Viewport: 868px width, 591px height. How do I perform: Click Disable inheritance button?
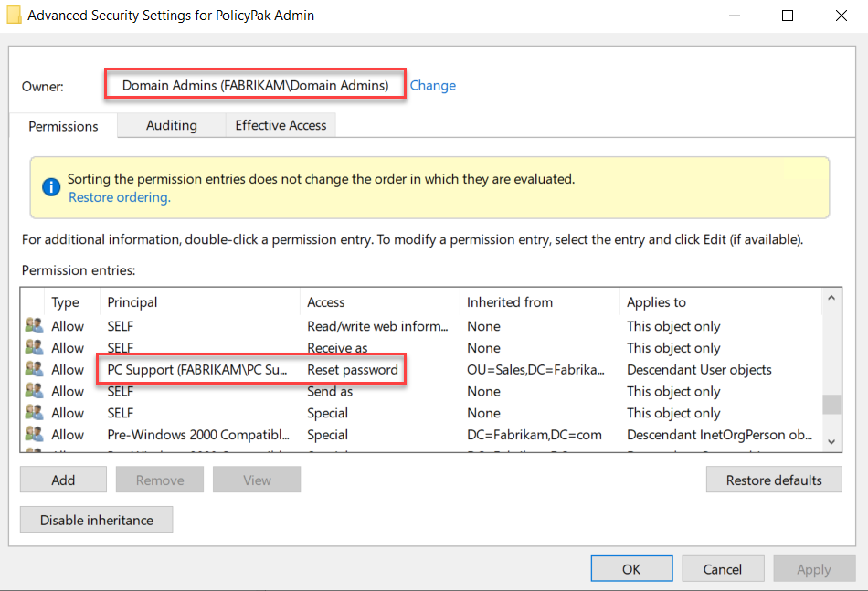coord(96,520)
